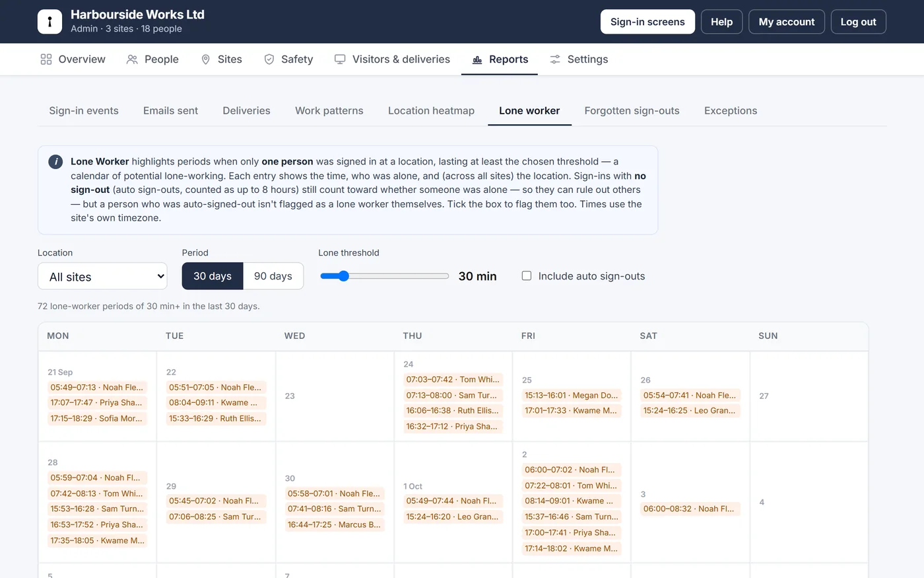Viewport: 924px width, 578px height.
Task: Select the Lone worker tab
Action: (529, 111)
